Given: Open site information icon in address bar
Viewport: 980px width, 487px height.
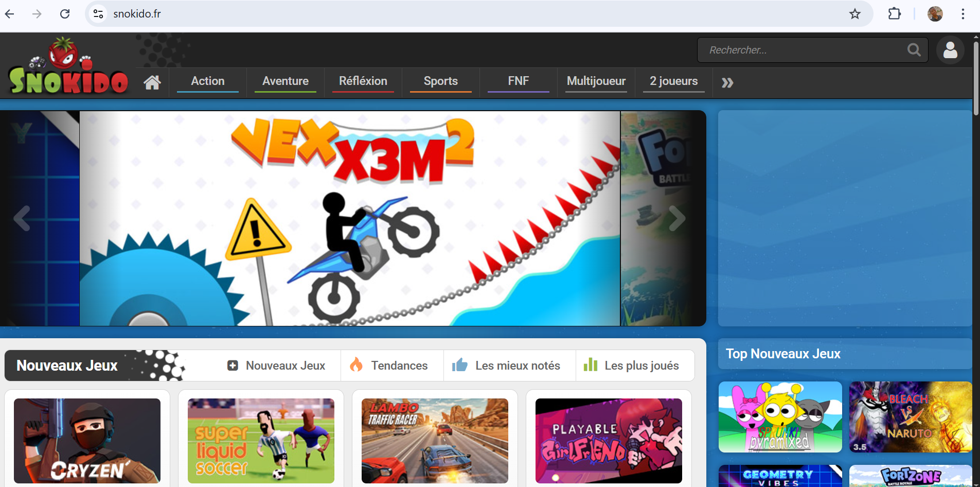Looking at the screenshot, I should pos(98,14).
